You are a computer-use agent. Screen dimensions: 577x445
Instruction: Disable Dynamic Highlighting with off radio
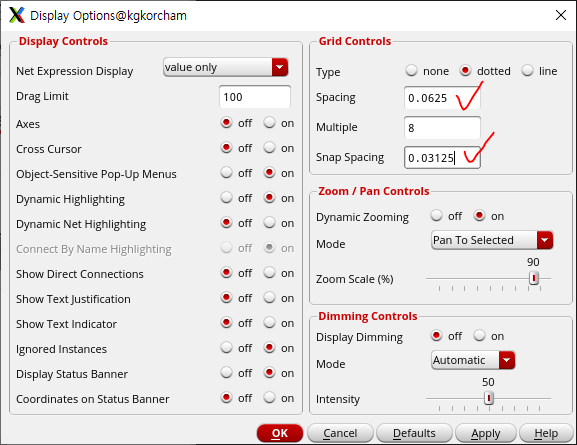click(x=226, y=198)
